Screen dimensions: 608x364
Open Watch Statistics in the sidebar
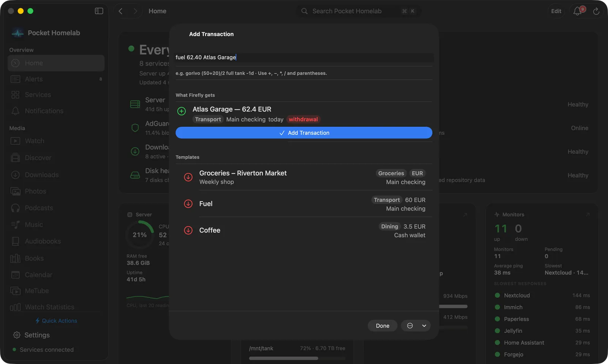click(x=56, y=307)
